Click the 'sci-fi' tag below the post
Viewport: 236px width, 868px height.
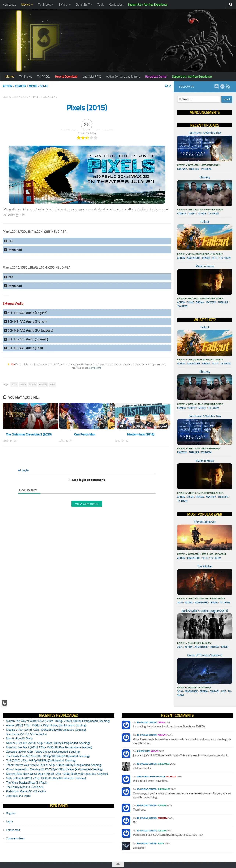coord(52,384)
